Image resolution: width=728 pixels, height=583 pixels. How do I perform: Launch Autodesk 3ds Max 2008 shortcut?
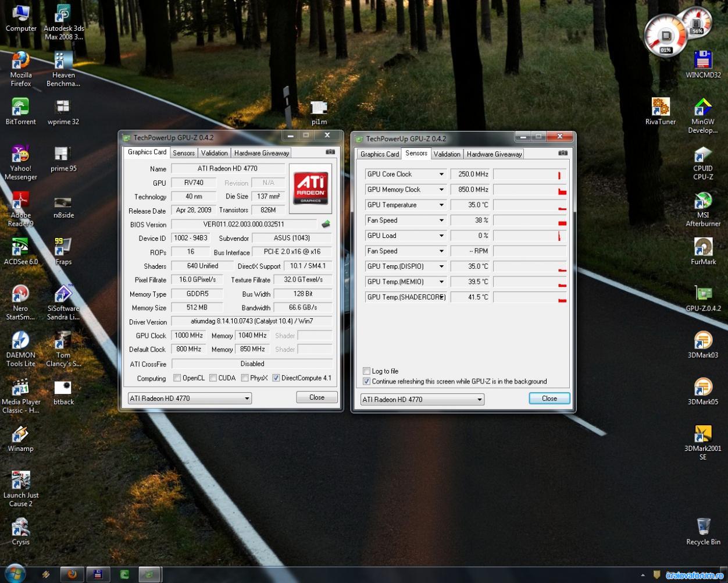coord(63,22)
